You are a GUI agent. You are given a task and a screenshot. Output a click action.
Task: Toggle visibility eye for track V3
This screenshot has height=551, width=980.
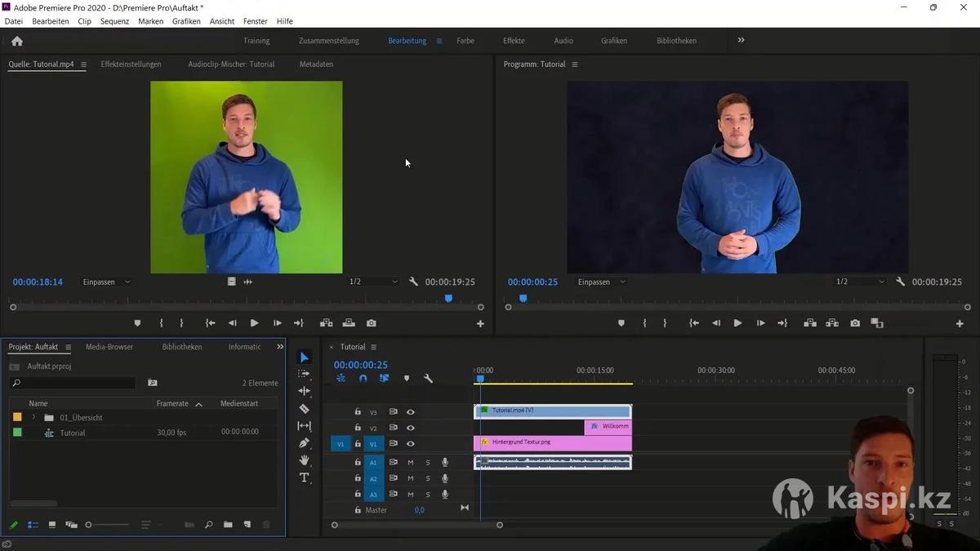click(x=410, y=412)
